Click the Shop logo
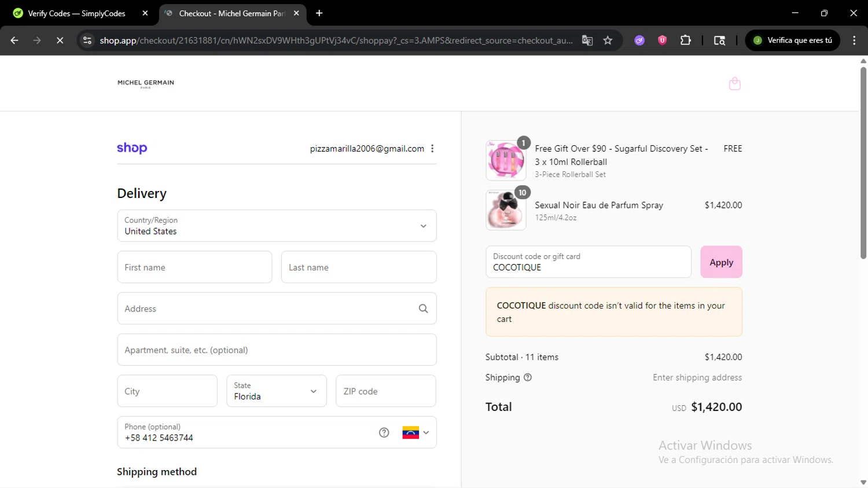Screen dimensions: 868x488 pyautogui.click(x=132, y=148)
